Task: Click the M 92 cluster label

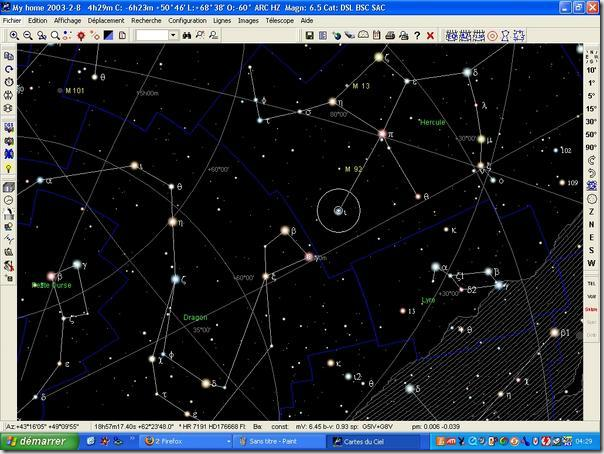Action: 354,169
